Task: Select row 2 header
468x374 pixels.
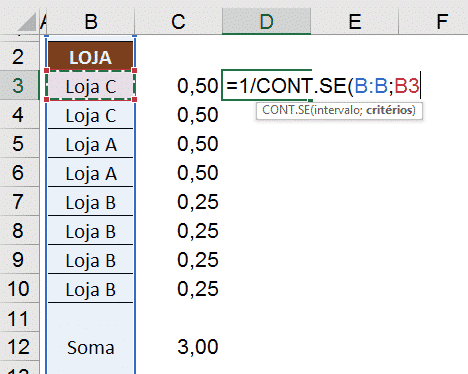Action: (x=19, y=56)
